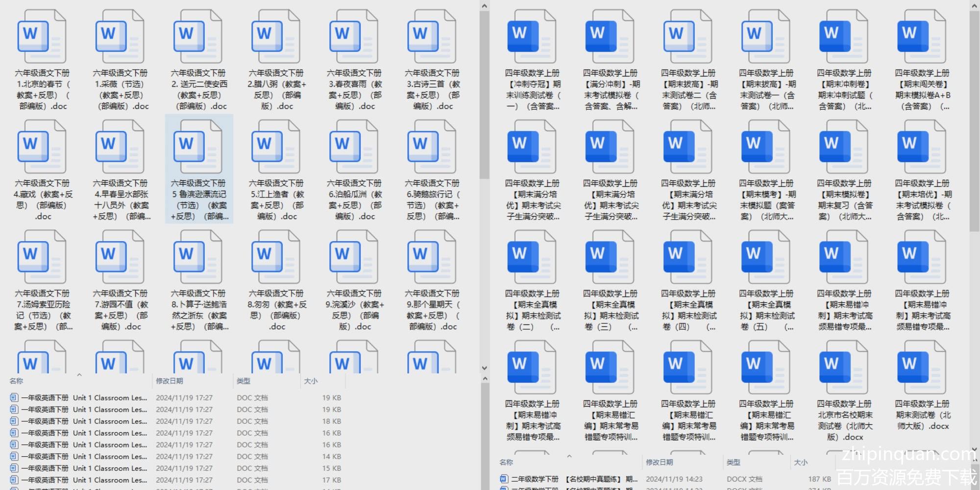Select the 4.藏戏 document icon
Screen dimensions: 980x490
tap(42, 147)
